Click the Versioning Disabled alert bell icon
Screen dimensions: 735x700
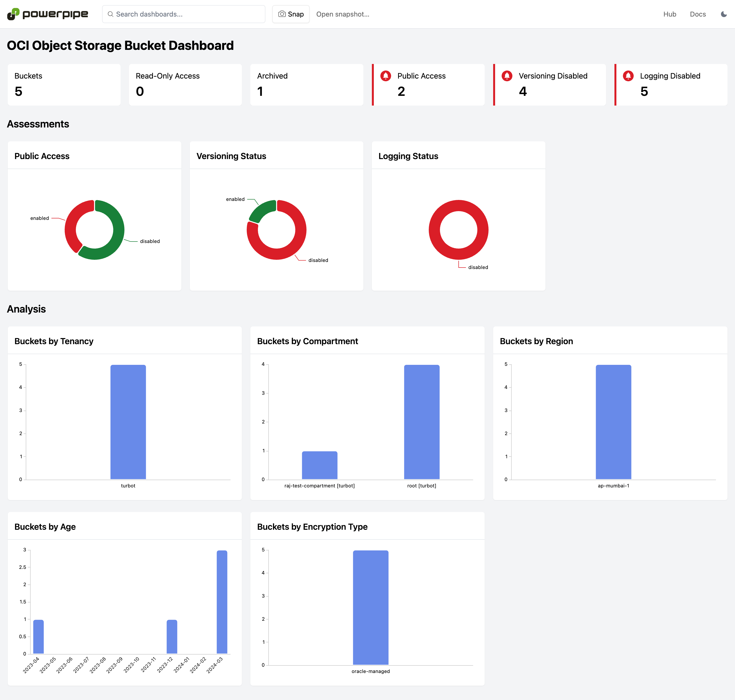pos(507,76)
